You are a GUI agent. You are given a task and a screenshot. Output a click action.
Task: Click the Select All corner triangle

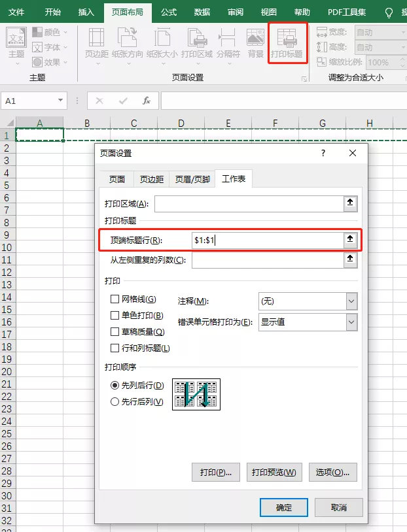[10, 122]
